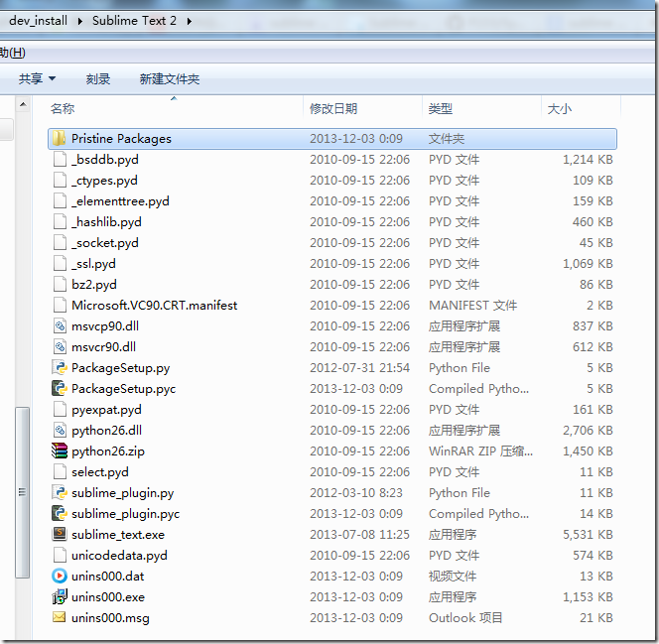The width and height of the screenshot is (659, 644).
Task: Click the msvcp90.dll gear icon
Action: pyautogui.click(x=60, y=326)
